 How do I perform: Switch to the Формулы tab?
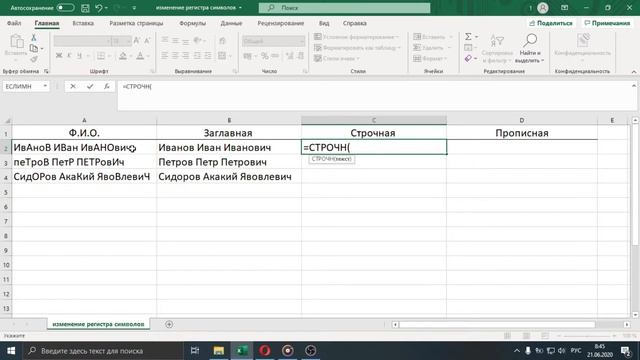tap(192, 23)
